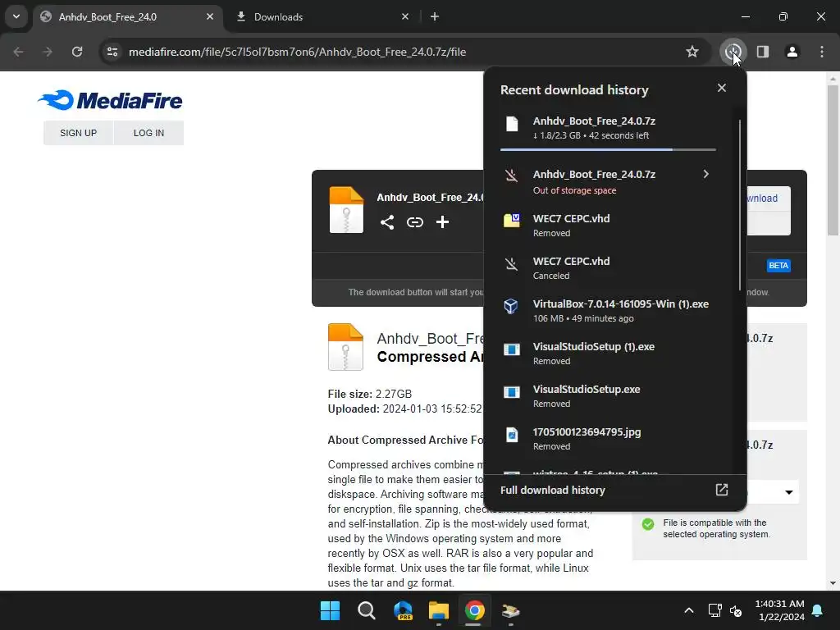Image resolution: width=840 pixels, height=630 pixels.
Task: Close the Downloads tab
Action: pyautogui.click(x=405, y=16)
